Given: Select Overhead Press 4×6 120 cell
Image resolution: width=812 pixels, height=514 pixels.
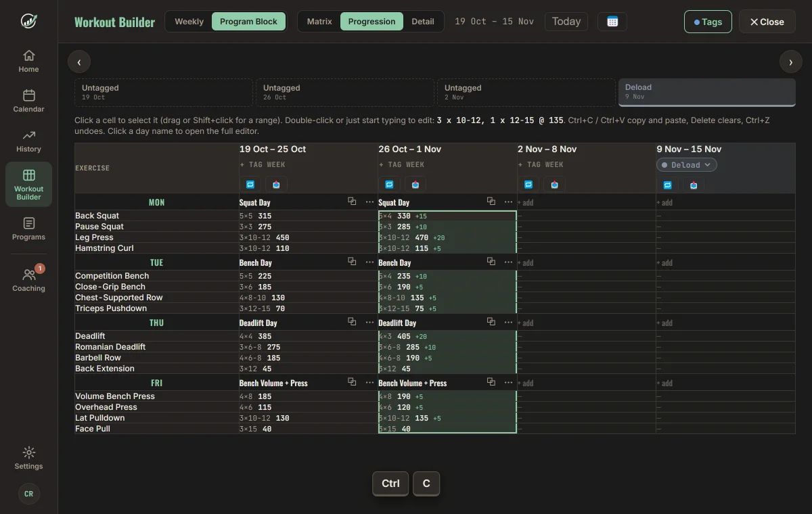Looking at the screenshot, I should point(447,407).
